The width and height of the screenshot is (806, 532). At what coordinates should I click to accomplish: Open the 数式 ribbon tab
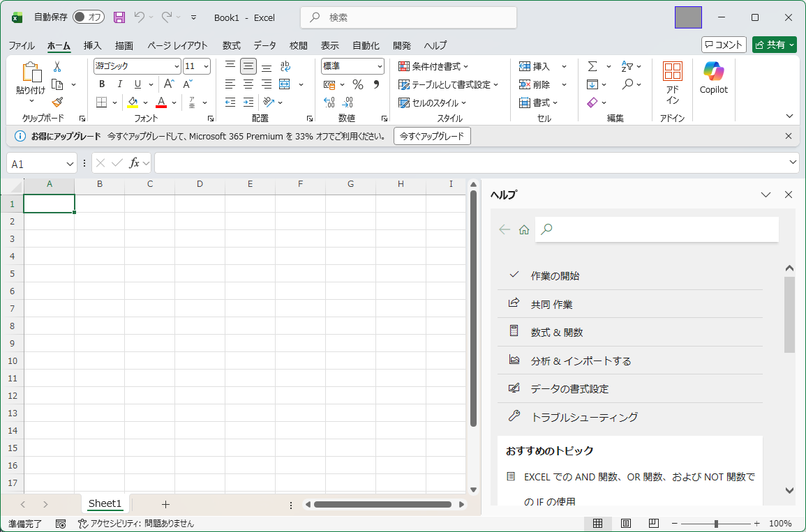231,45
